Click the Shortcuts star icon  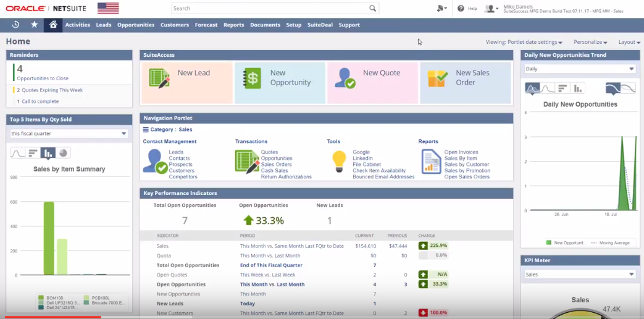pyautogui.click(x=34, y=25)
